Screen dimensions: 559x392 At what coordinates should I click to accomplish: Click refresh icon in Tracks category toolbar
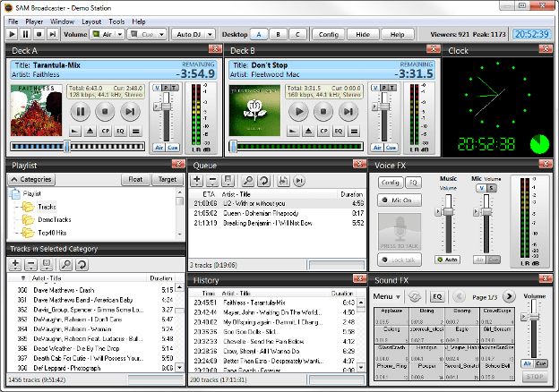(x=82, y=265)
